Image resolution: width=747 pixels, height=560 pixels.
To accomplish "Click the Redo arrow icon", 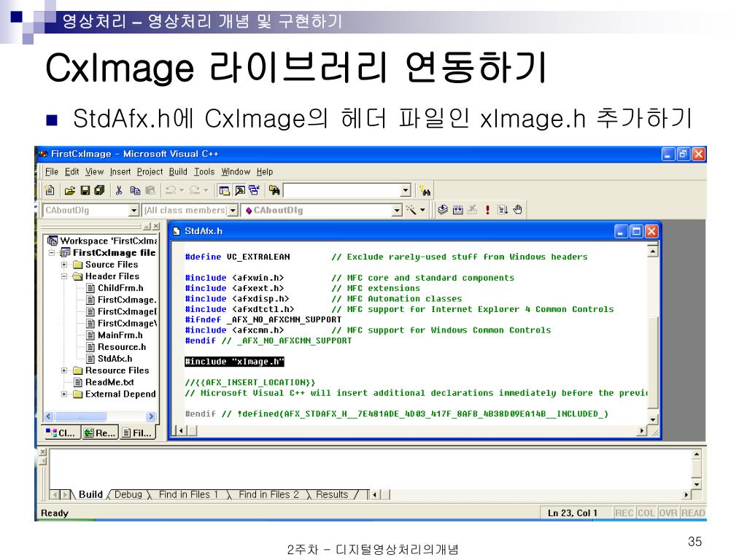I will click(194, 190).
